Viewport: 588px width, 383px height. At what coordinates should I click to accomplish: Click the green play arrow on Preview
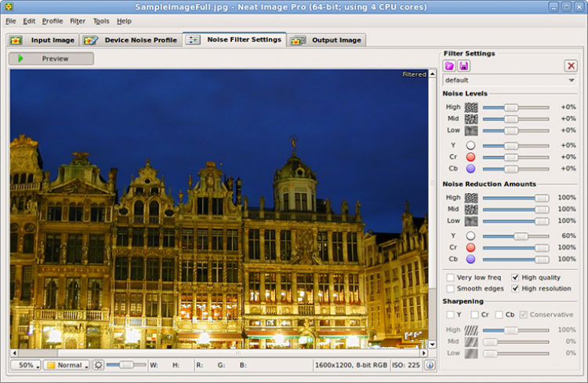20,59
